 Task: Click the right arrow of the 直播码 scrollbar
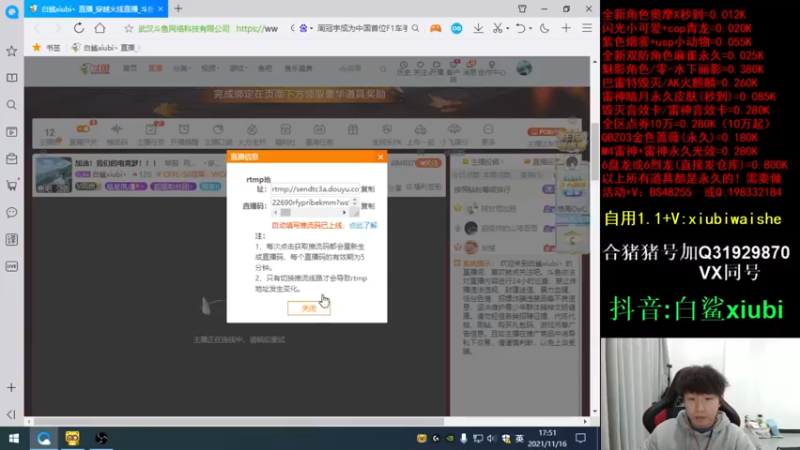click(x=344, y=212)
